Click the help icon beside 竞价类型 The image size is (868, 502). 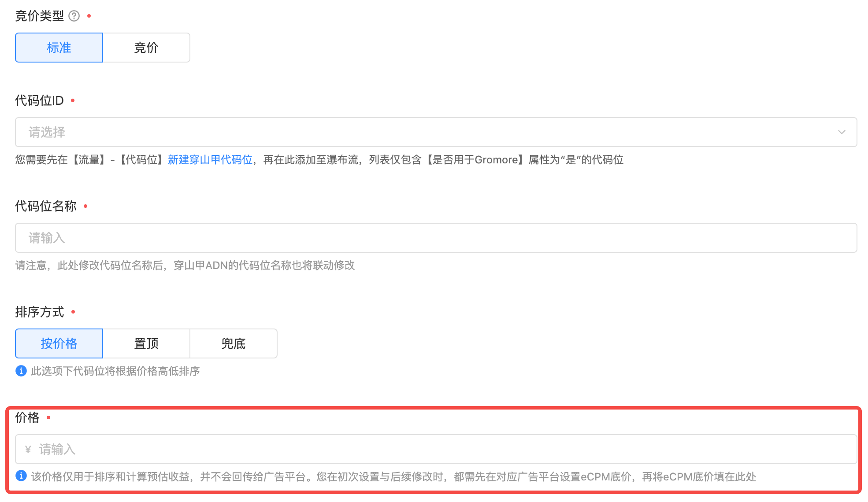tap(74, 16)
